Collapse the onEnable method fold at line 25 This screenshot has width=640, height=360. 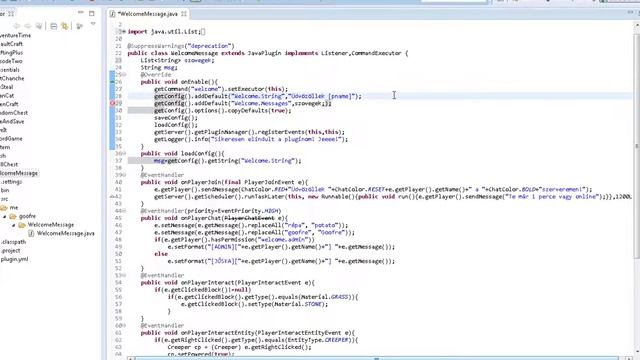[124, 75]
